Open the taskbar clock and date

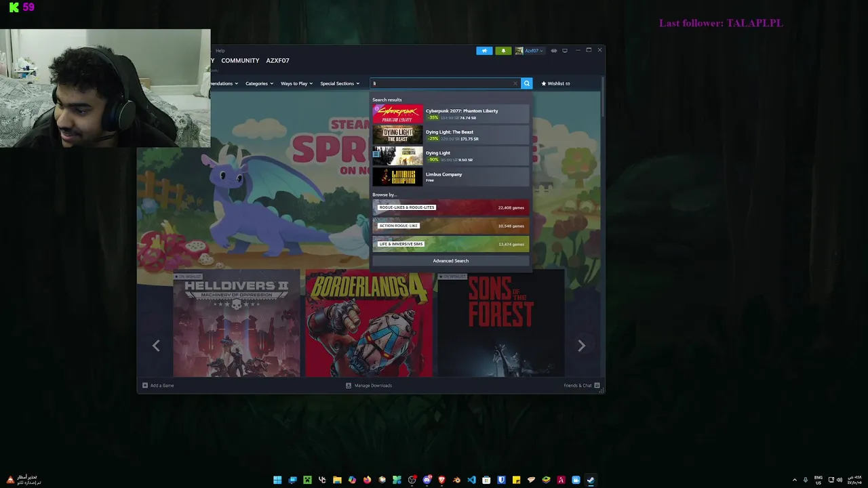tap(854, 480)
